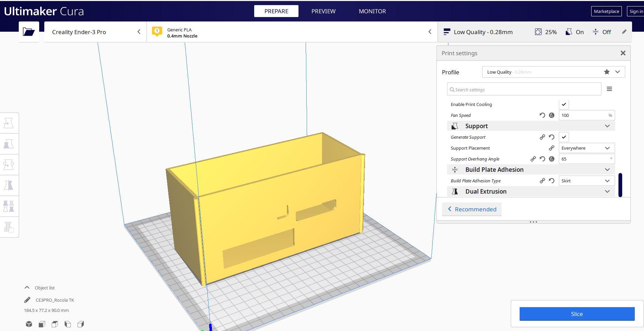This screenshot has width=644, height=331.
Task: Collapse Build Plate Adhesion section
Action: pyautogui.click(x=531, y=170)
